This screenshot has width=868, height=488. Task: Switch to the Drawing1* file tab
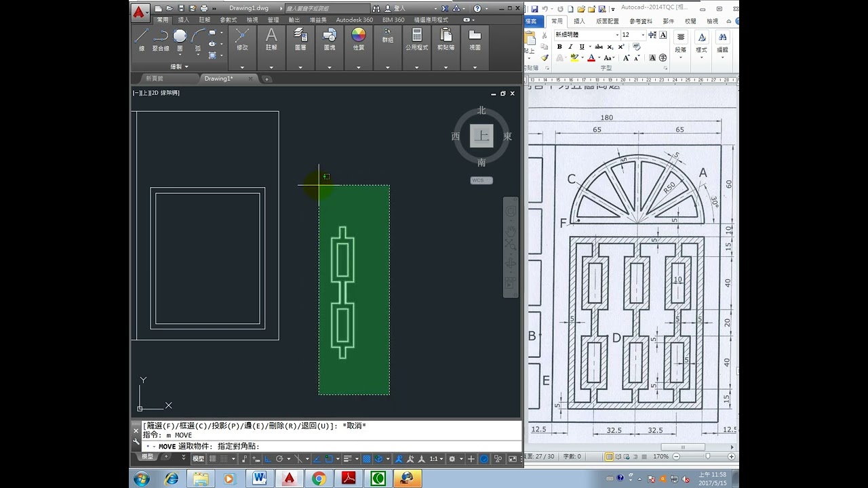tap(218, 79)
